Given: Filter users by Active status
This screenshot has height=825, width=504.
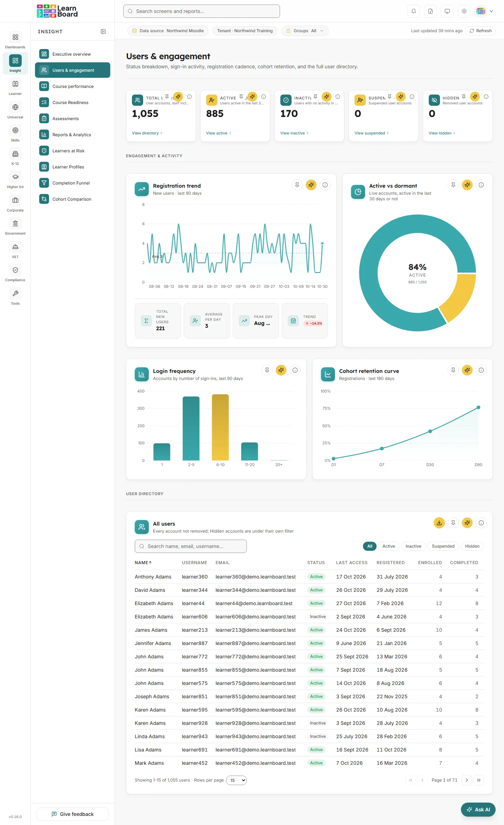Looking at the screenshot, I should pos(388,546).
